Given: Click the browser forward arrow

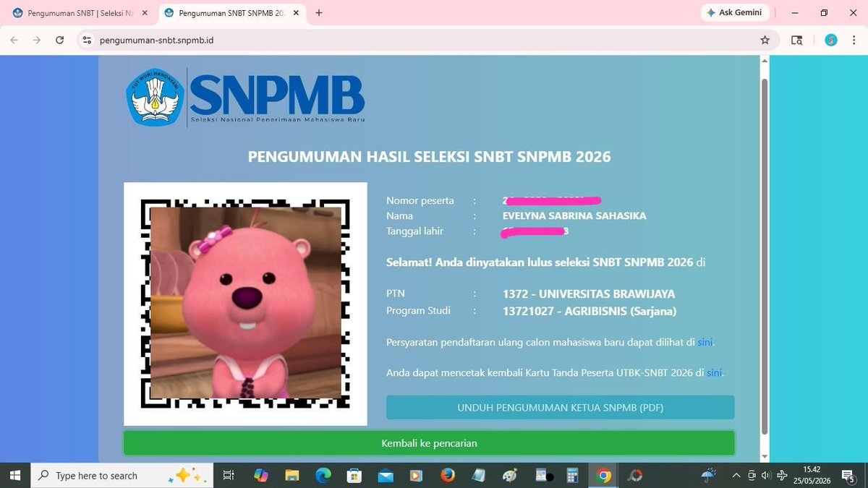Looking at the screenshot, I should [x=36, y=40].
